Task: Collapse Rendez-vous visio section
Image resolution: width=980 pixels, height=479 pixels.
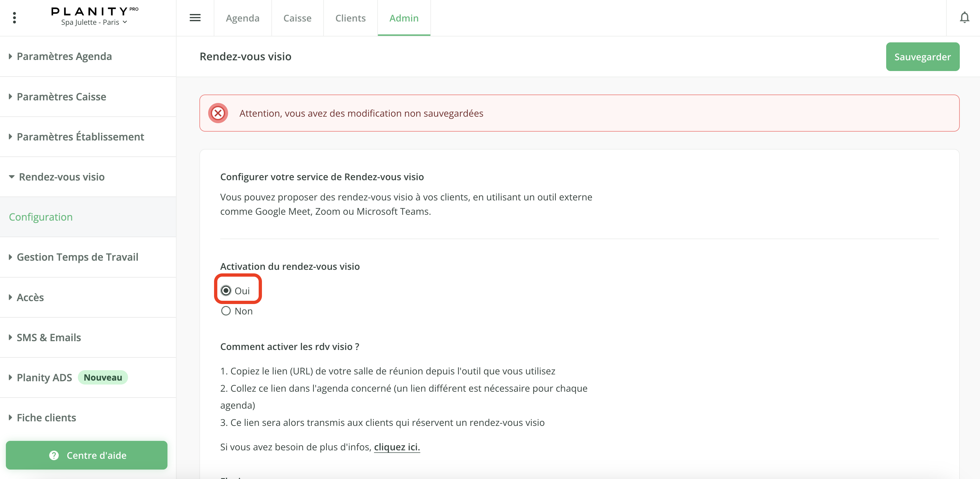Action: pos(61,177)
